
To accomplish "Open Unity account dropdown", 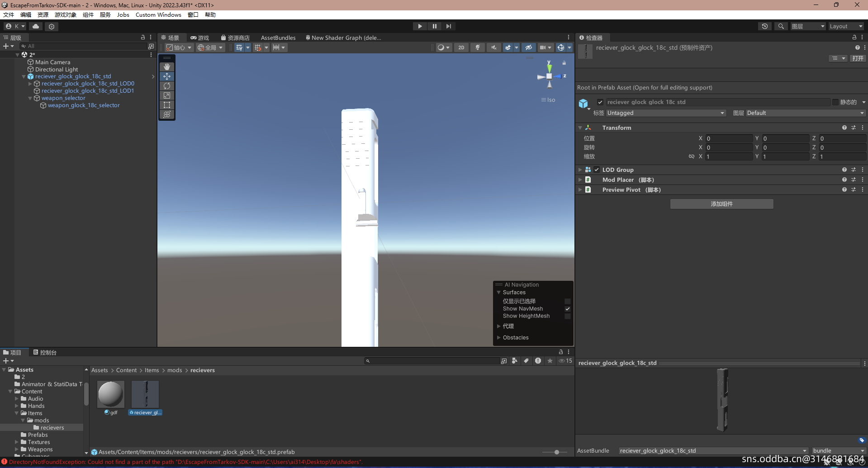I will coord(15,26).
